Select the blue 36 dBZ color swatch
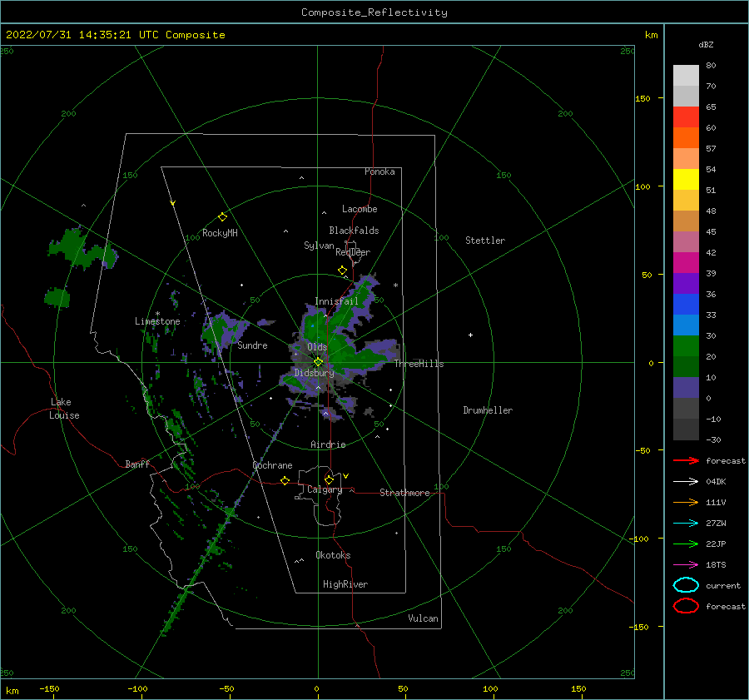This screenshot has width=749, height=700. (x=686, y=304)
